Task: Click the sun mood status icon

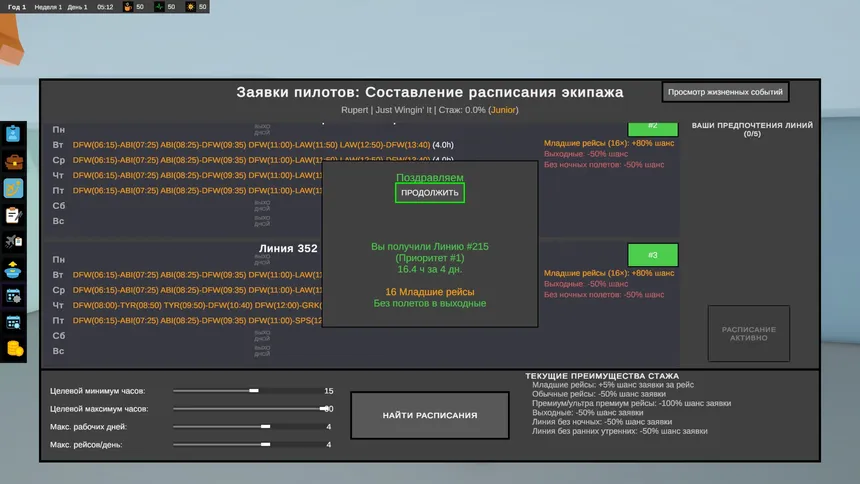Action: 190,7
